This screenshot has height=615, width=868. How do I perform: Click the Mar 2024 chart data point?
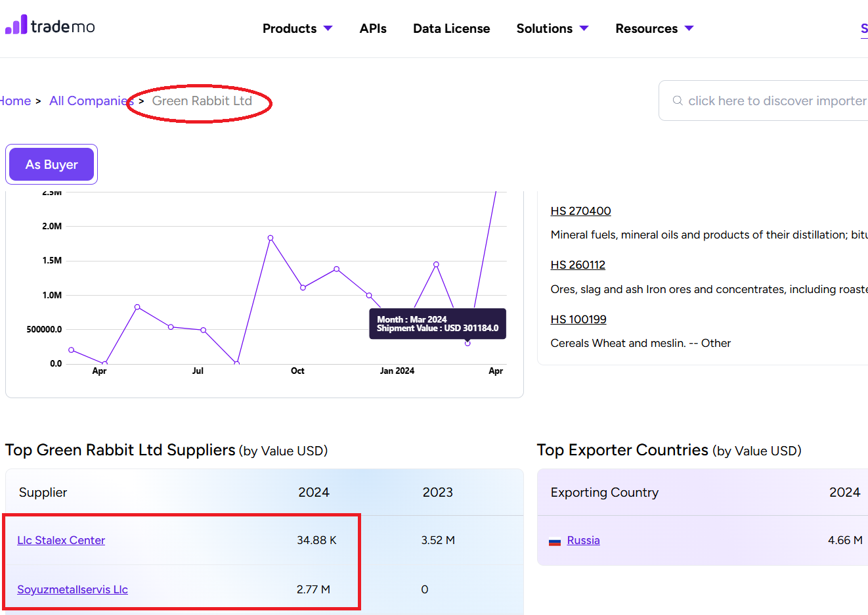467,343
